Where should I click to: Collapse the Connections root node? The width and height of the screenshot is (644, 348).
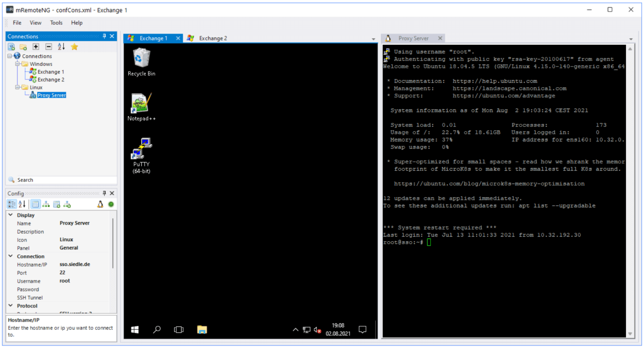(10, 56)
